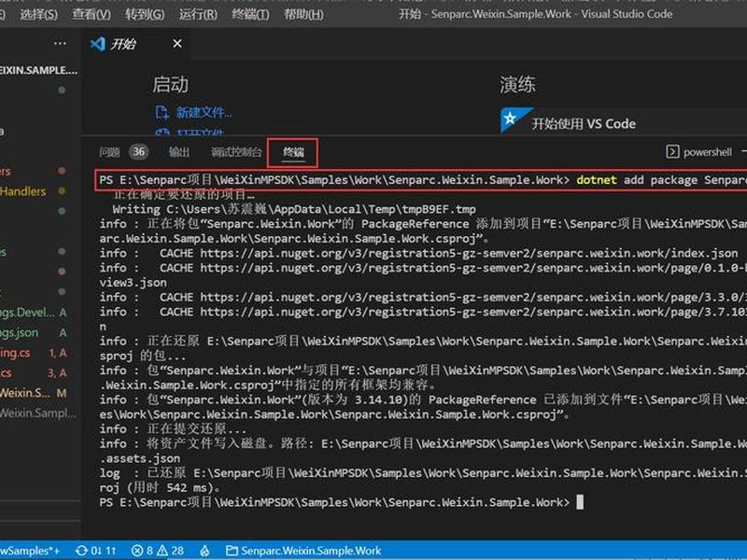
Task: Open the 运行(R) menu
Action: (x=198, y=14)
